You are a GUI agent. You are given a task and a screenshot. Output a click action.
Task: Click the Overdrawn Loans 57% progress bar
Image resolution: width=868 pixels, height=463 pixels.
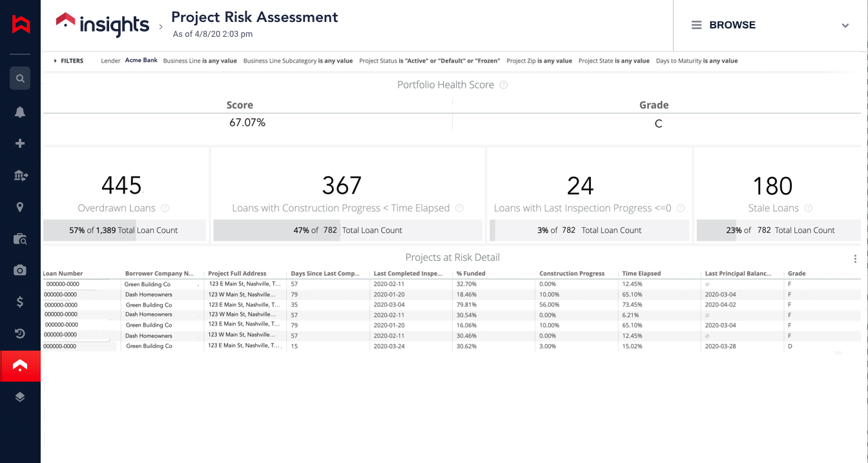tap(125, 230)
